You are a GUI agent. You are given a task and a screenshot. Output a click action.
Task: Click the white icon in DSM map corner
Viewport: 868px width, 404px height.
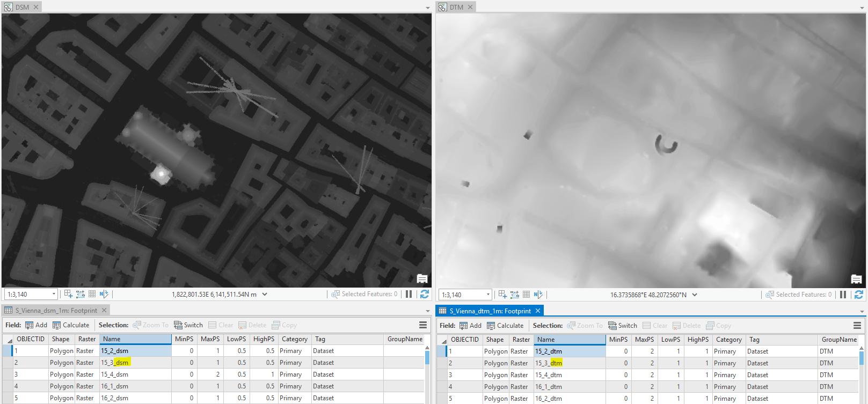click(x=422, y=278)
